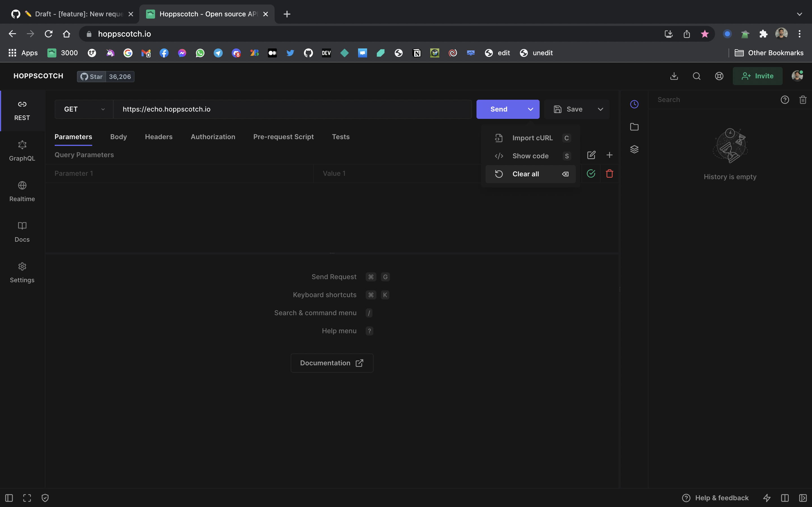Add new parameter with plus icon
Viewport: 812px width, 507px height.
point(610,155)
